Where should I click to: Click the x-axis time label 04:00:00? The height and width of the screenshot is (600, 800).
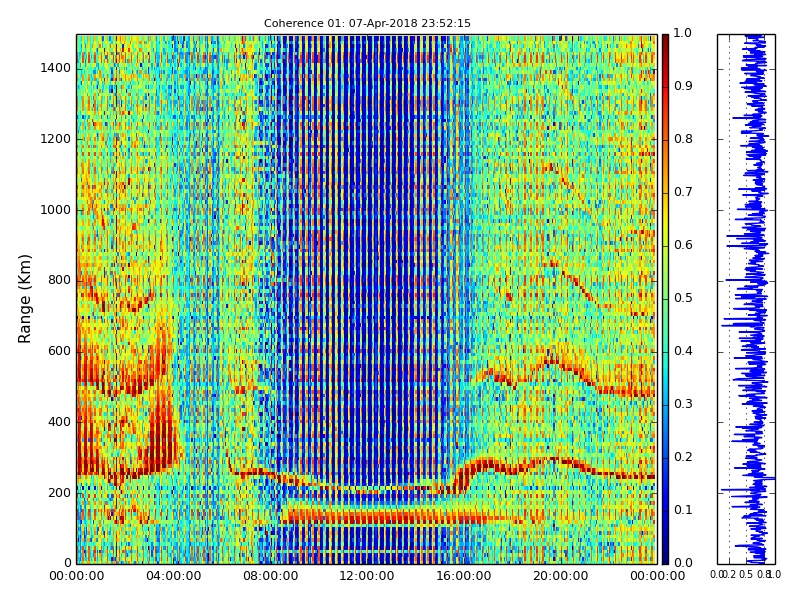point(173,577)
